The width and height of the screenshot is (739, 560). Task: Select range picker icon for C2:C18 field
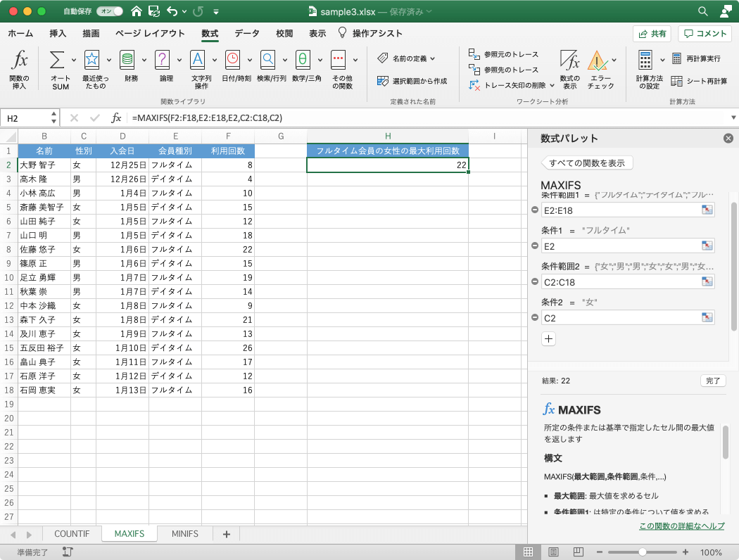[x=707, y=281]
